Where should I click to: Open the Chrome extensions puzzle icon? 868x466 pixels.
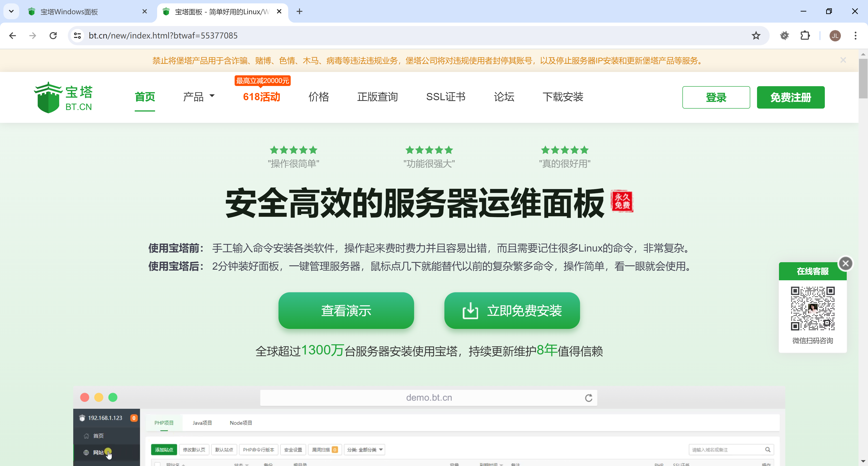click(x=805, y=36)
